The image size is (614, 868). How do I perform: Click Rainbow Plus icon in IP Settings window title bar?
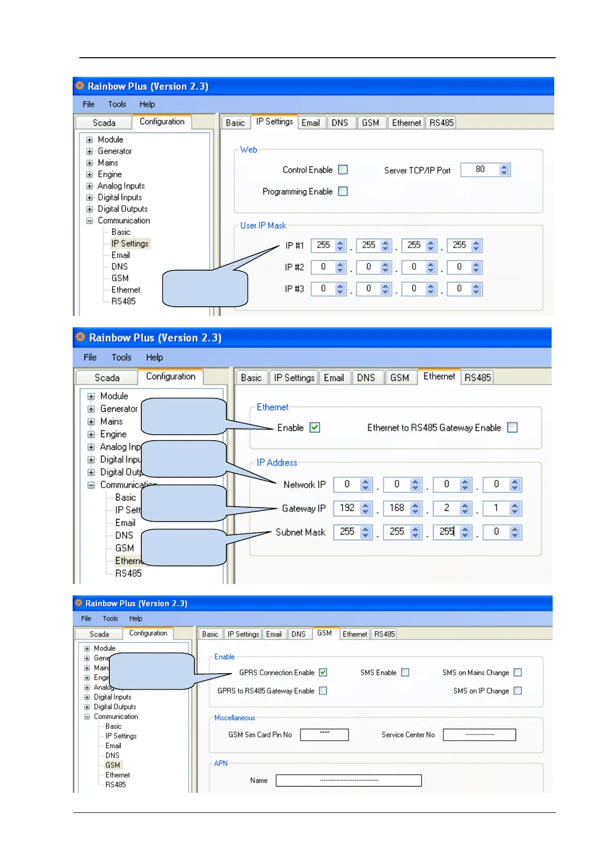coord(79,86)
